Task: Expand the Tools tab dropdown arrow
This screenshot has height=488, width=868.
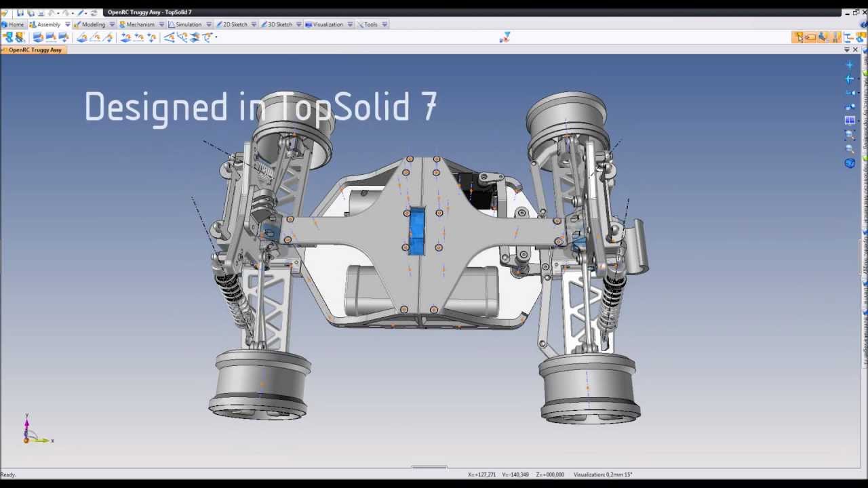Action: [384, 24]
